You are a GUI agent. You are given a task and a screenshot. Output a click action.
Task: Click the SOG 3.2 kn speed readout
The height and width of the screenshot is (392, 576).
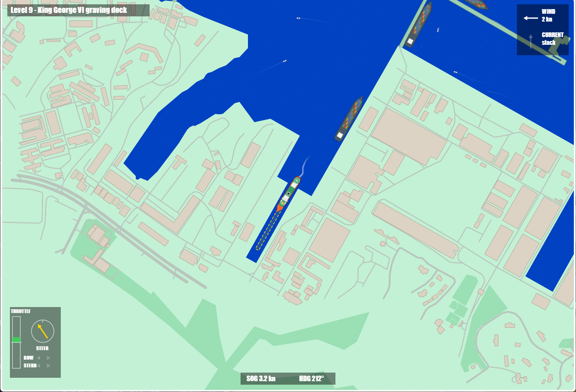click(261, 379)
